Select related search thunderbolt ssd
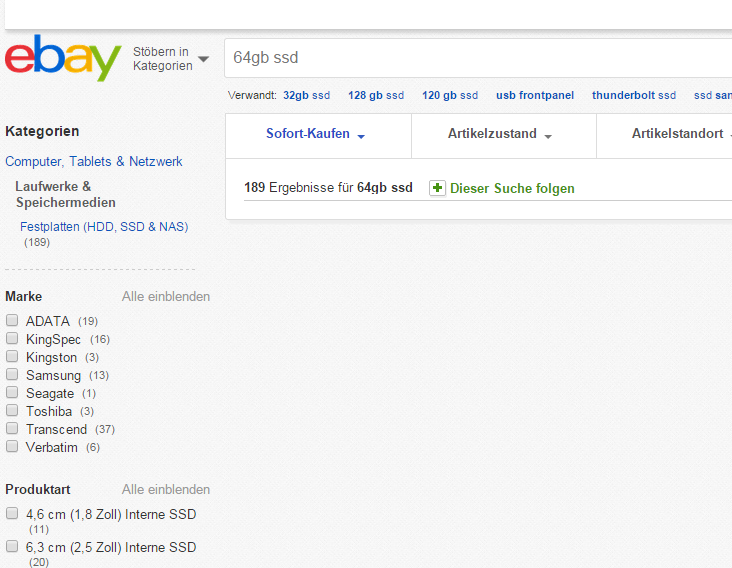Screen dimensions: 732x568 (634, 96)
